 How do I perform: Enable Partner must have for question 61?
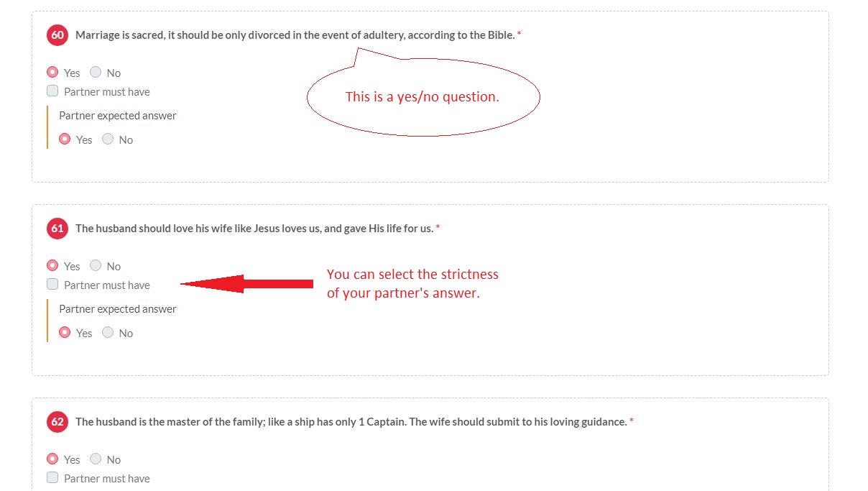pos(52,285)
